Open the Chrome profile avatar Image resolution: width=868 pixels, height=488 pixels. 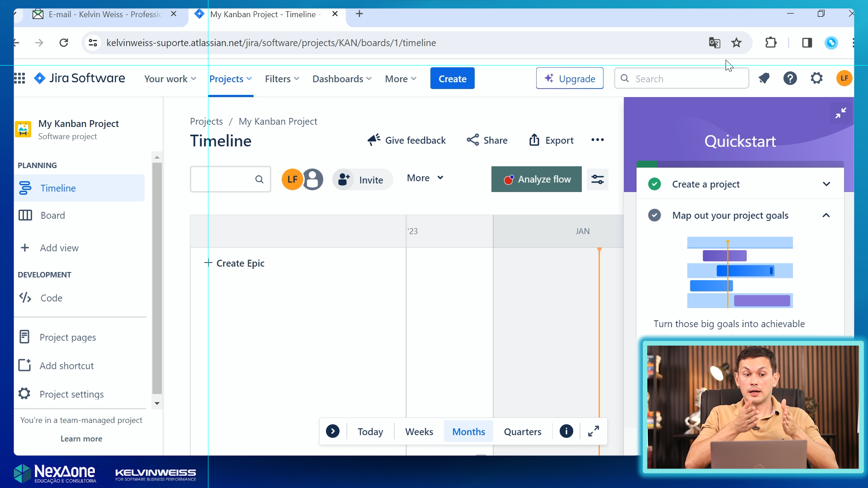831,43
